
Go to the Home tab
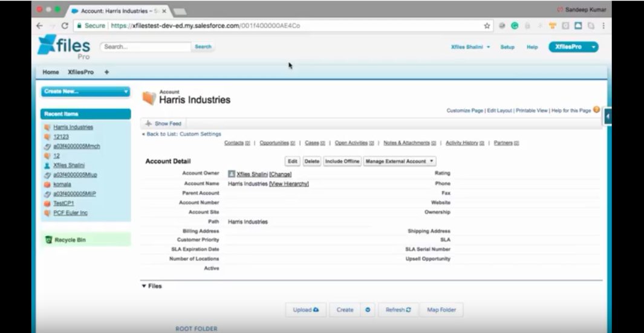[51, 72]
